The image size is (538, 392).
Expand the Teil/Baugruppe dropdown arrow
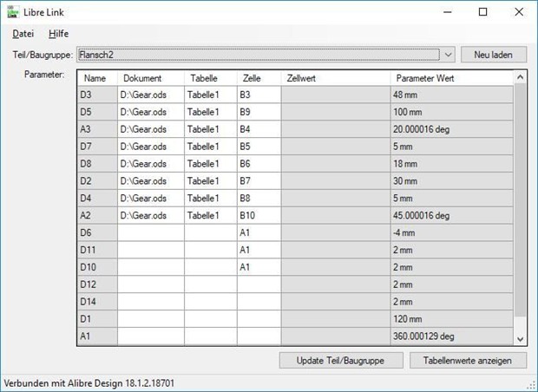[448, 55]
